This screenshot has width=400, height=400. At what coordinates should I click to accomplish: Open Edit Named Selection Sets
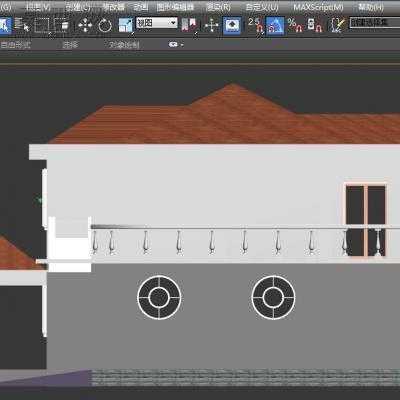click(x=337, y=25)
